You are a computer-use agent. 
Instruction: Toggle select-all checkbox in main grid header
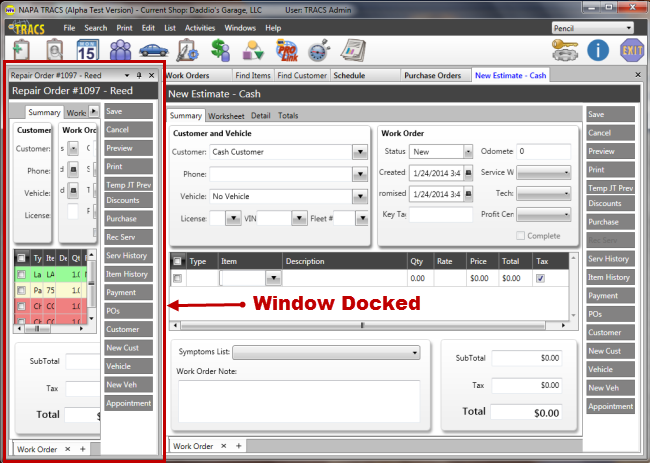(177, 261)
